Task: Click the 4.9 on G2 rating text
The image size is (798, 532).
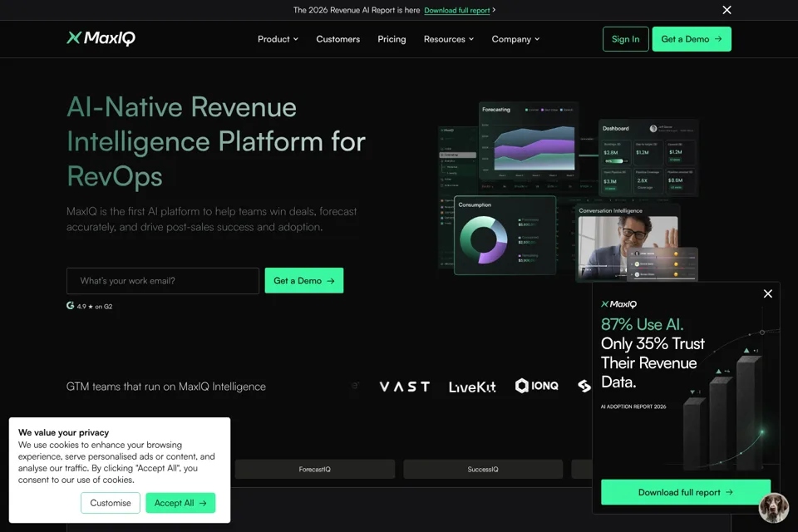Action: [95, 307]
